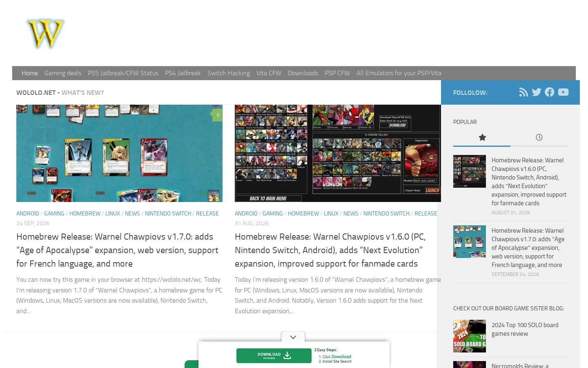
Task: Open PS4 Jailbreak menu item
Action: [x=183, y=73]
